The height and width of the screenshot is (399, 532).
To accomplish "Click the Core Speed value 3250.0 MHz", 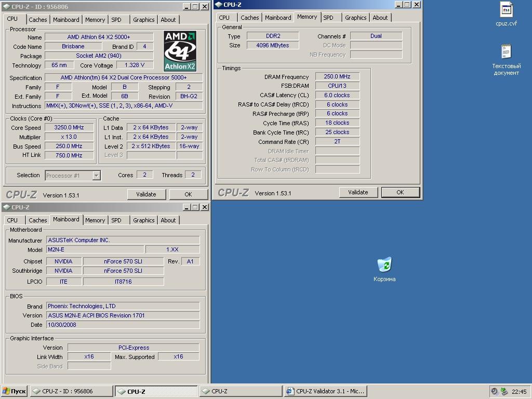I will coord(69,128).
